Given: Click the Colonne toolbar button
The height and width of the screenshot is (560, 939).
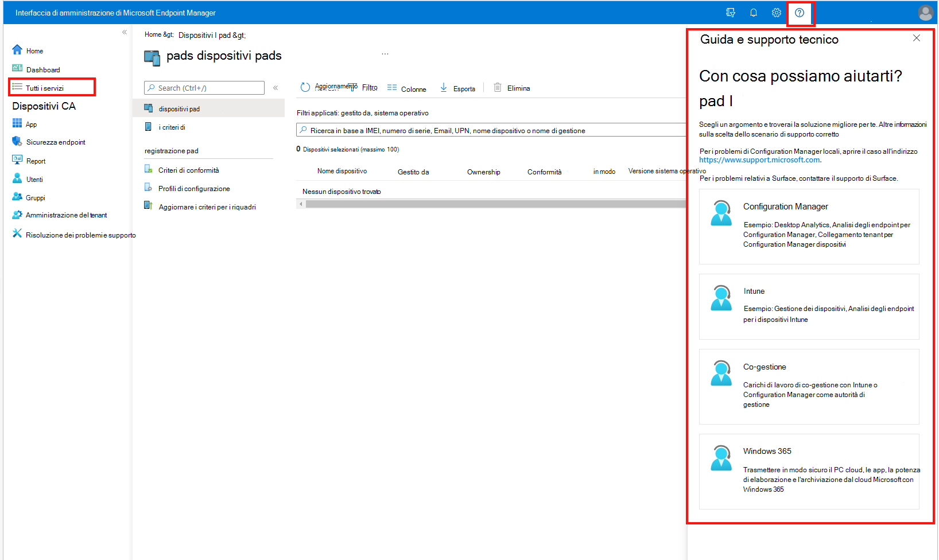Looking at the screenshot, I should (407, 88).
